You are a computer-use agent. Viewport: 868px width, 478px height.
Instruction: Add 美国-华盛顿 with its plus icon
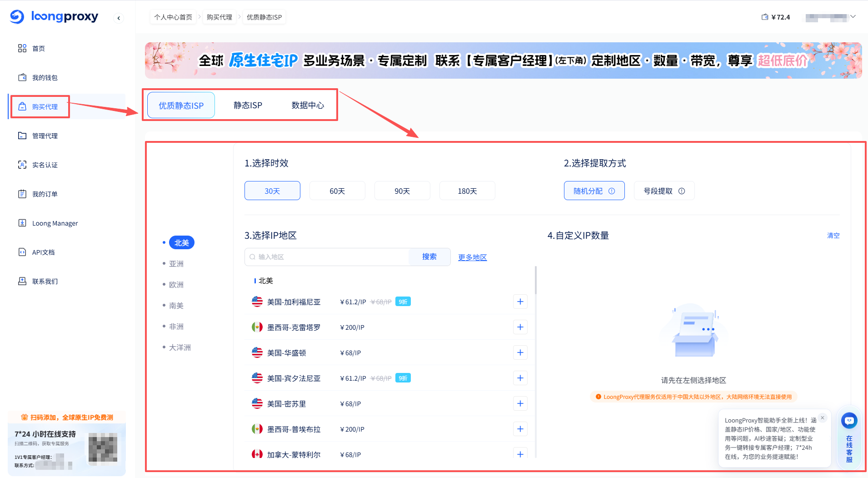click(520, 352)
